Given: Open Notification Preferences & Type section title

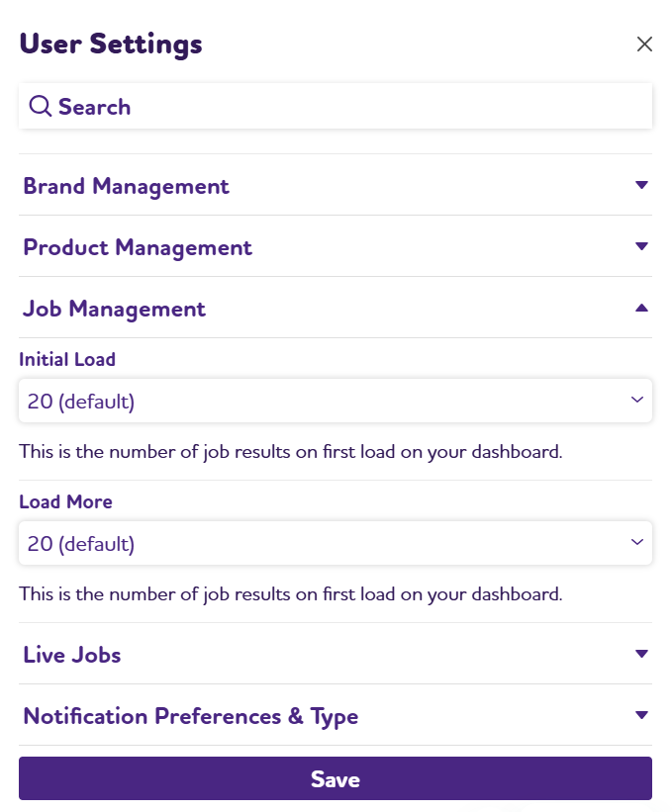Looking at the screenshot, I should 191,716.
